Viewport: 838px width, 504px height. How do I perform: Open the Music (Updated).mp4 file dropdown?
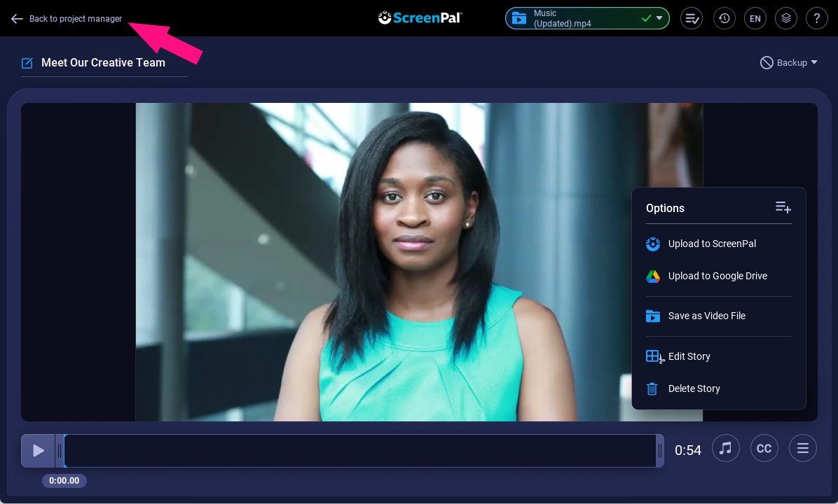(x=587, y=18)
